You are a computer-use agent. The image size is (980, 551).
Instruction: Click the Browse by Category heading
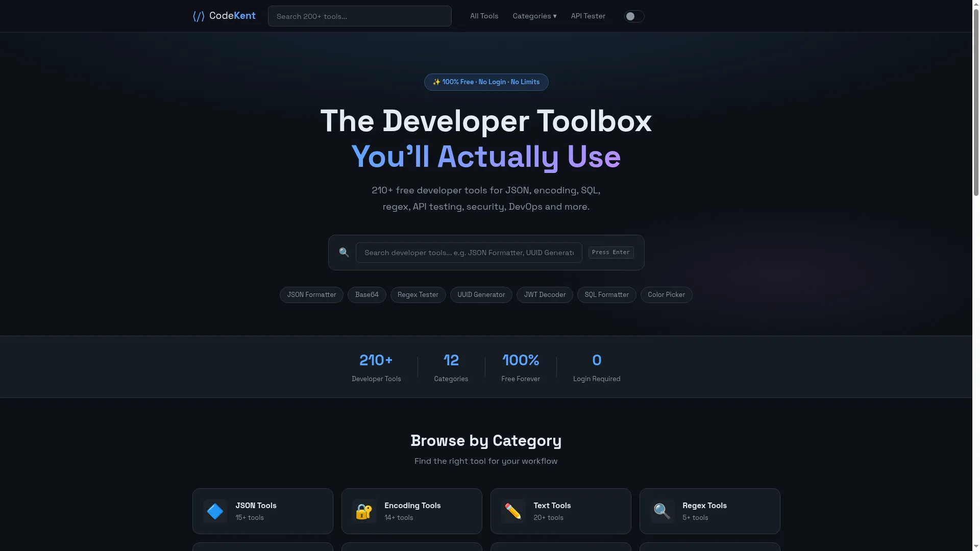pos(486,441)
